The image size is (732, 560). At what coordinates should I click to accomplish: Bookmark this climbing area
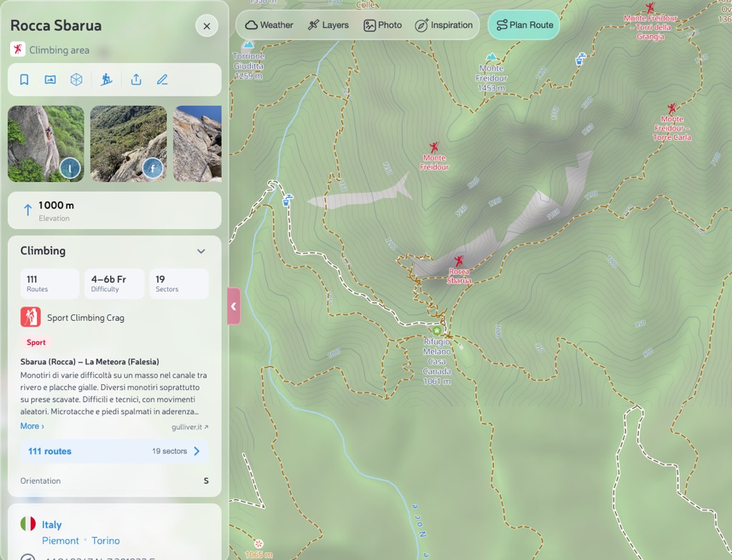tap(24, 80)
